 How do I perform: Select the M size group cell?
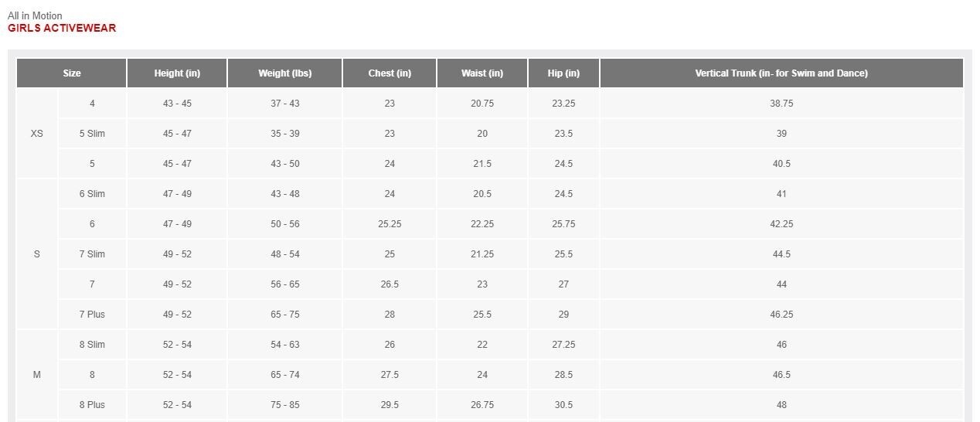pyautogui.click(x=37, y=375)
